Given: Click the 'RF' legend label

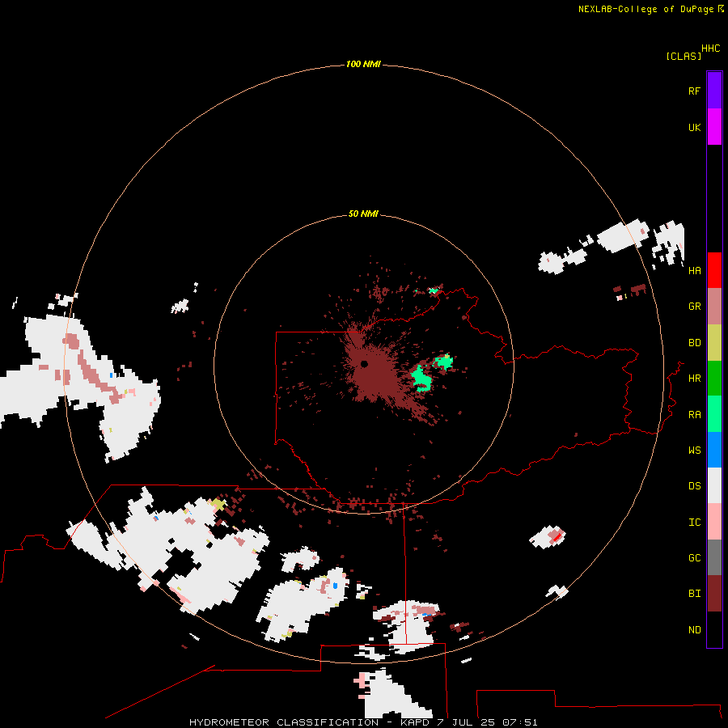Looking at the screenshot, I should (694, 91).
